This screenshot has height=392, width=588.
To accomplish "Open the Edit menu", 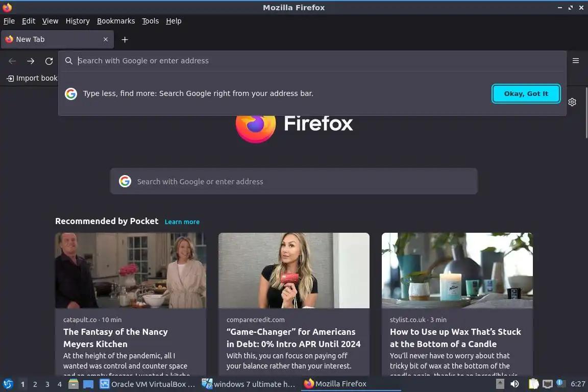I will 29,21.
